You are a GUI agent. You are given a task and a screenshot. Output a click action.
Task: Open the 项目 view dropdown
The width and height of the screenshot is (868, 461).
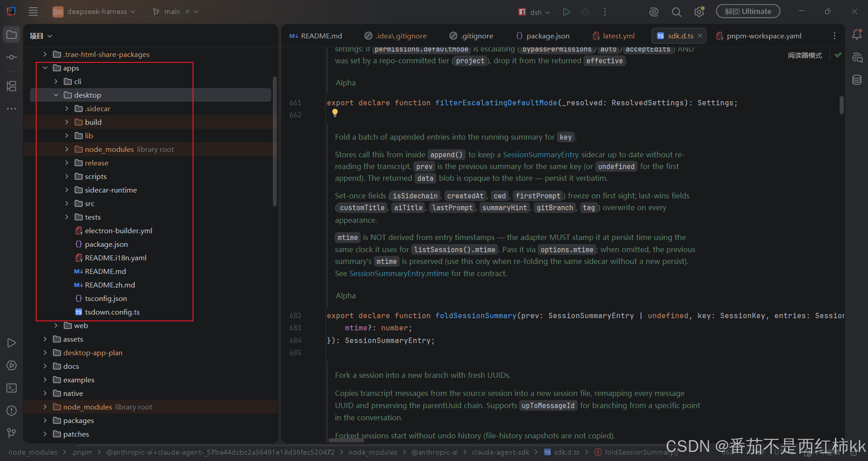[x=41, y=36]
